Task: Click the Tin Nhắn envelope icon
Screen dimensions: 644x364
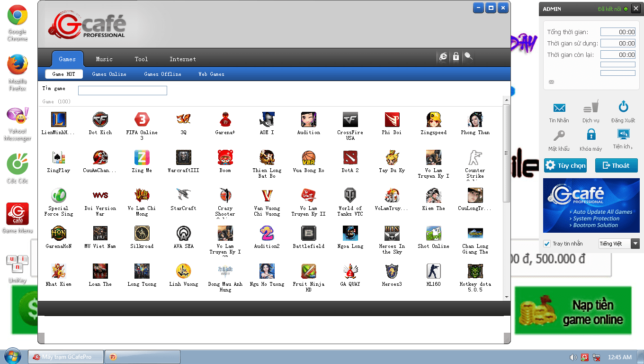Action: 559,108
